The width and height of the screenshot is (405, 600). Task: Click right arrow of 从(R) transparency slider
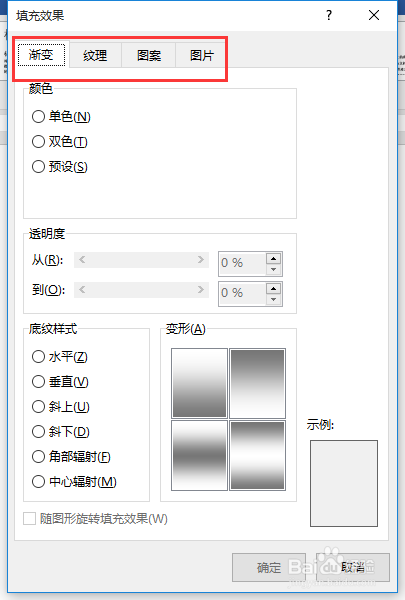[x=201, y=260]
